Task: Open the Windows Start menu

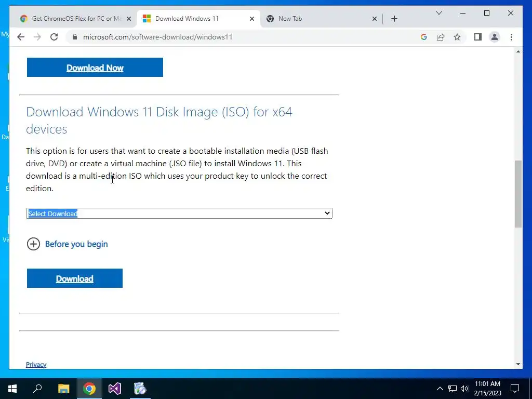Action: point(12,389)
